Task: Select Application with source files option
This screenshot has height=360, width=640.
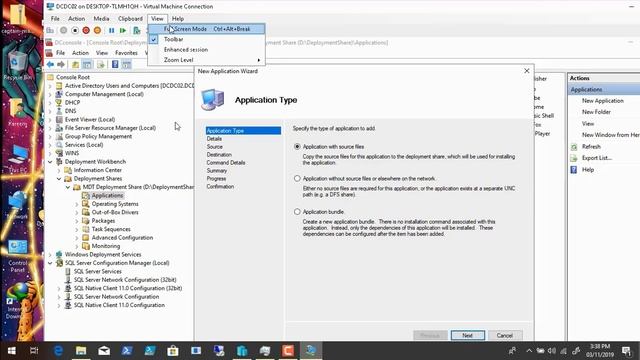Action: (x=297, y=147)
